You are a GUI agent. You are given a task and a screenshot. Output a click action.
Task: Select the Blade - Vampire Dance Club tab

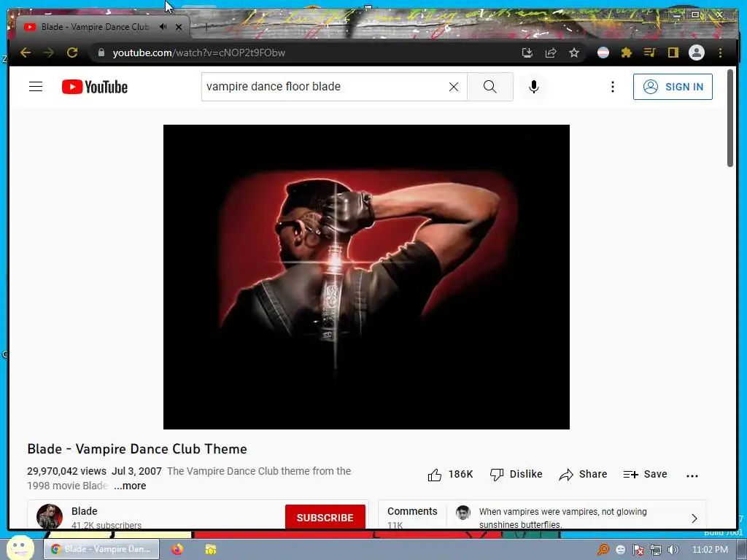tap(96, 27)
